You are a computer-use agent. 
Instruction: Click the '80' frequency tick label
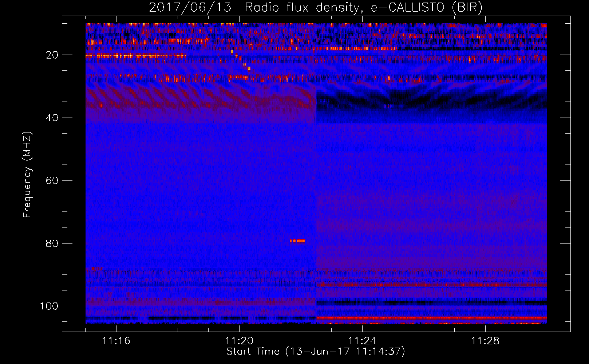tap(52, 244)
